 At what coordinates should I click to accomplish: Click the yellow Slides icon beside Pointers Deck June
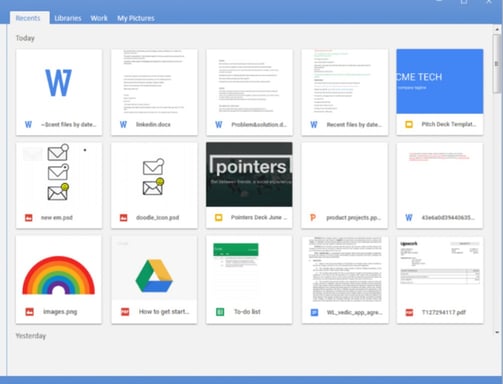[x=219, y=218]
